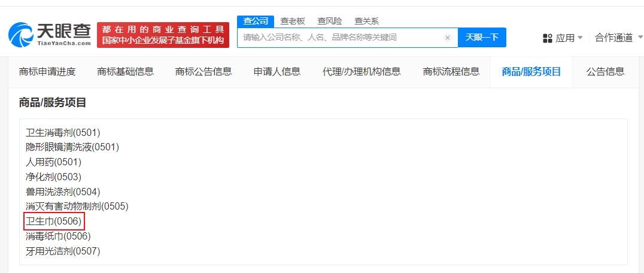The image size is (644, 273).
Task: Click the 卫生消毒剂(0501) entry
Action: (x=63, y=132)
